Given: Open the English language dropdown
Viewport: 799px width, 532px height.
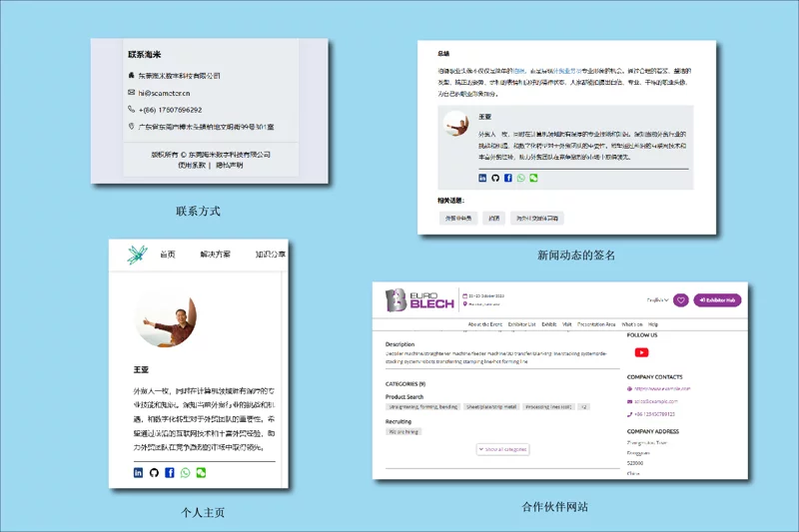Looking at the screenshot, I should (657, 299).
